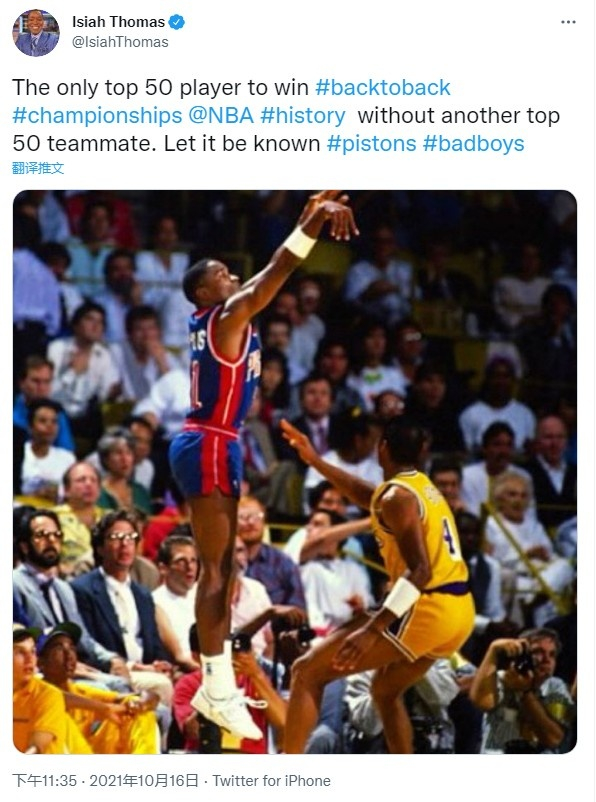Open the three-dot more options menu
Viewport: 596px width, 802px height.
pos(568,22)
